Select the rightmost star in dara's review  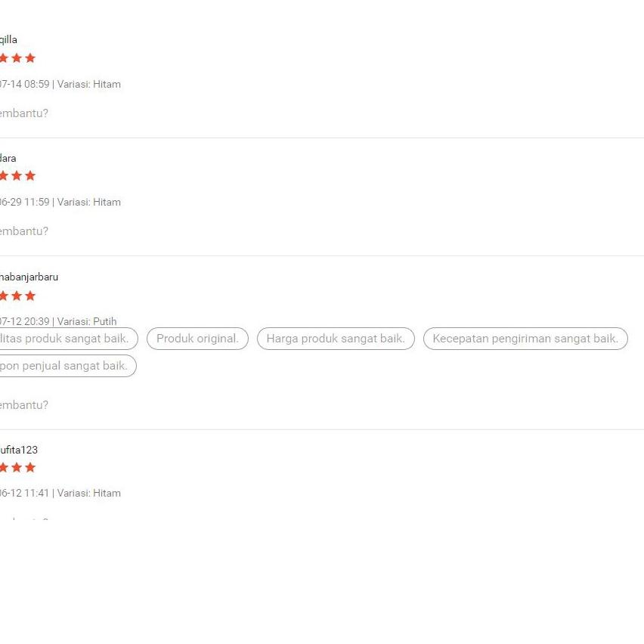[x=30, y=176]
